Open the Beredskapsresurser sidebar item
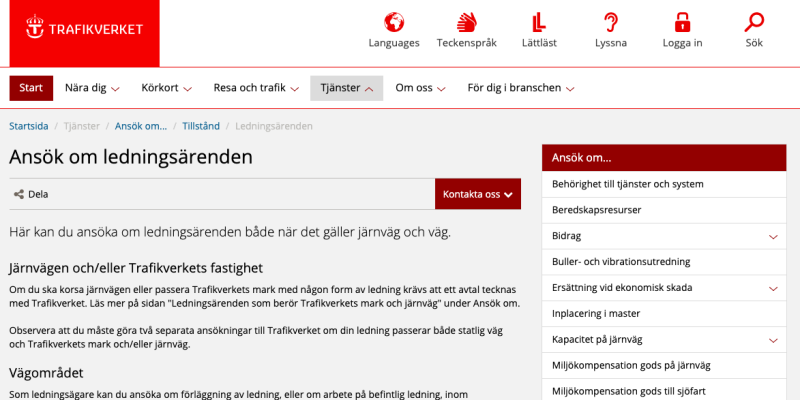Image resolution: width=800 pixels, height=400 pixels. tap(664, 210)
